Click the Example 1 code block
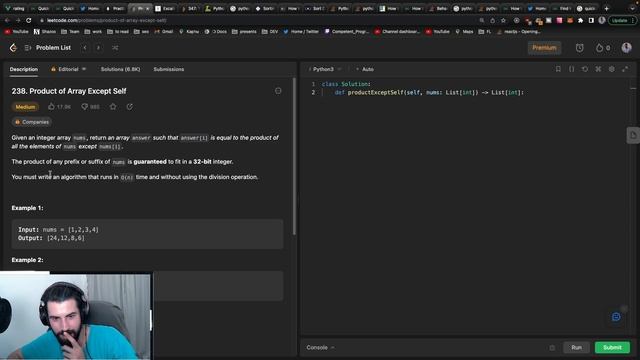Screen dimensions: 640x360 coord(147,234)
